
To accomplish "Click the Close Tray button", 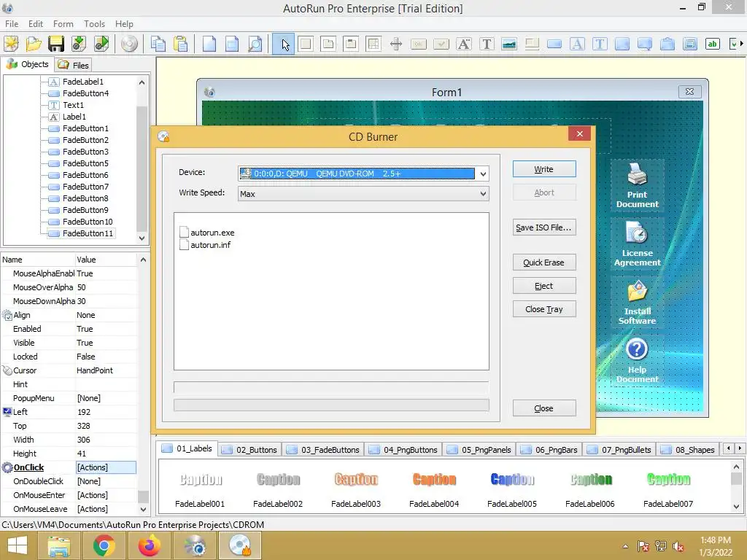I will pos(544,309).
